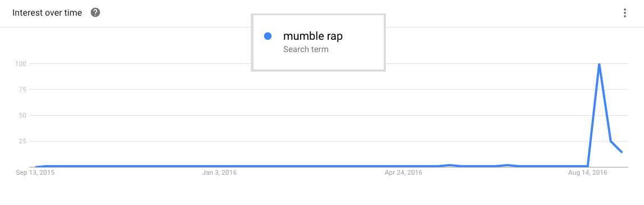The image size is (644, 205).
Task: Click the peak of the line at 100
Action: point(599,64)
